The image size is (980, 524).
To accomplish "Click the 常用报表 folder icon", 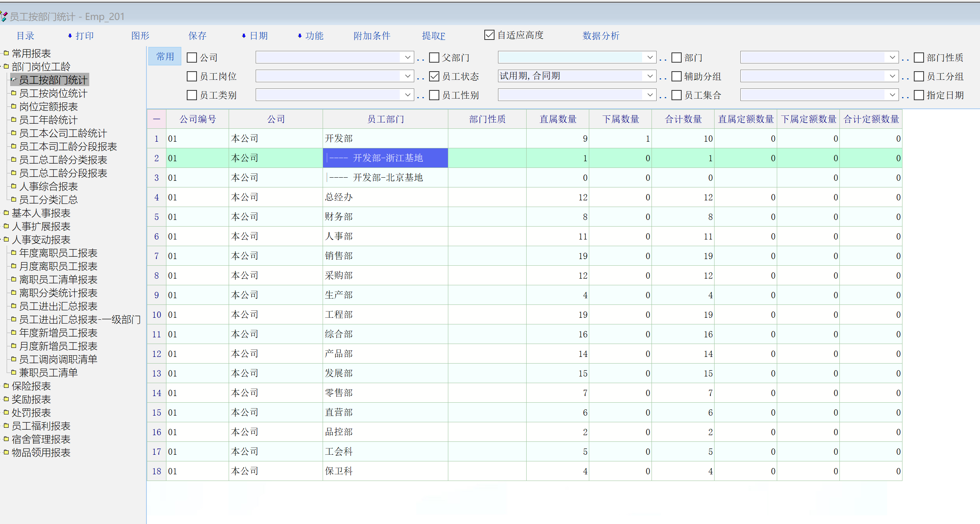I will pos(6,53).
